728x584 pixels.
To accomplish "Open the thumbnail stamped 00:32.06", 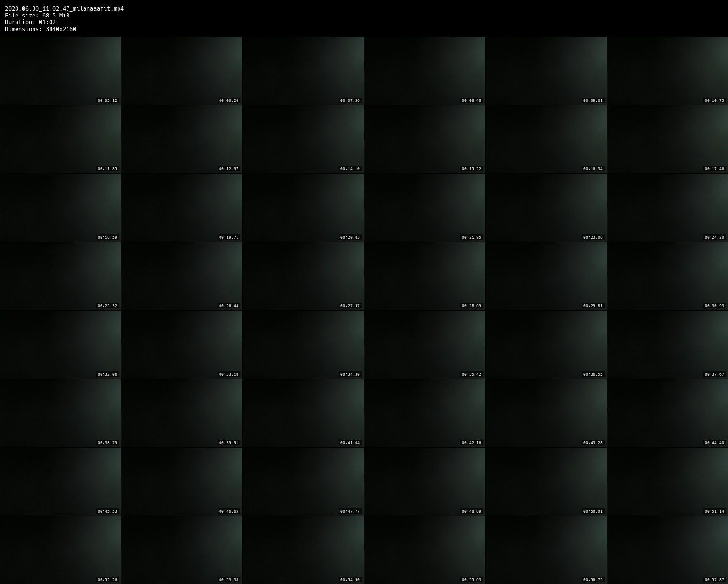I will 60,345.
